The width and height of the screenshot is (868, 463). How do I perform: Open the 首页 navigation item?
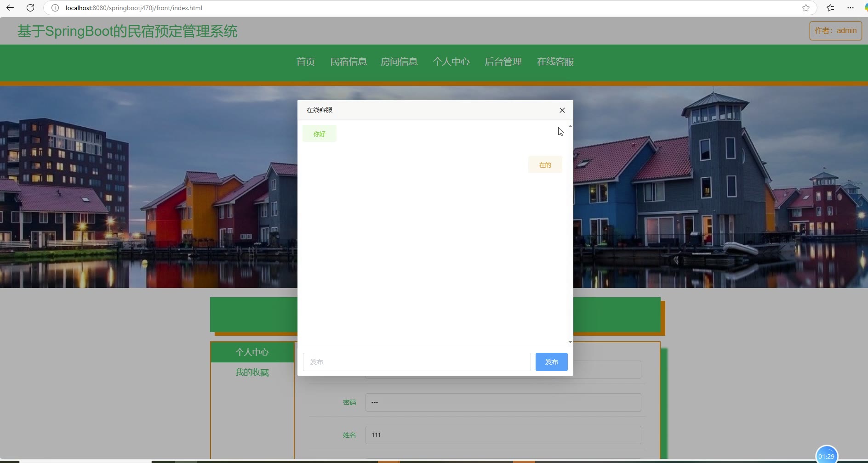coord(305,62)
